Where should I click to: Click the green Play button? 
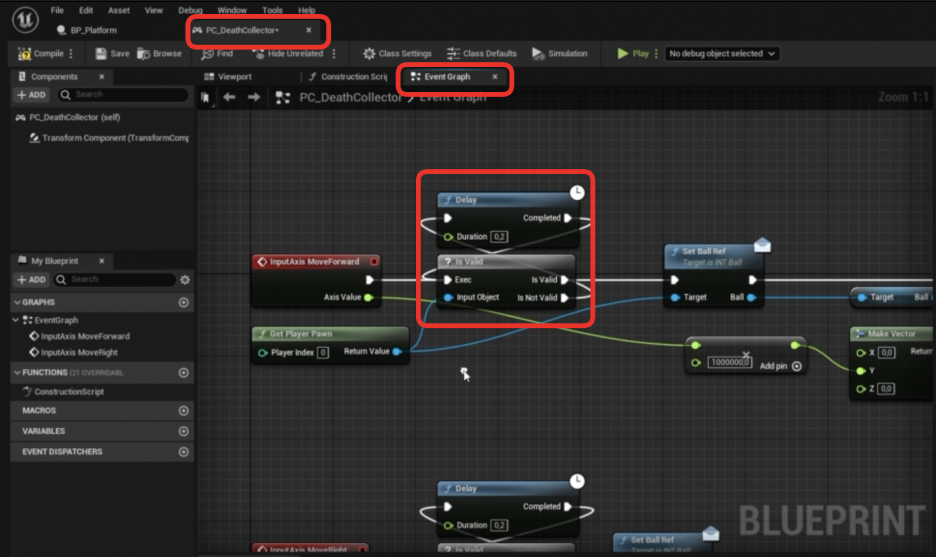[633, 54]
